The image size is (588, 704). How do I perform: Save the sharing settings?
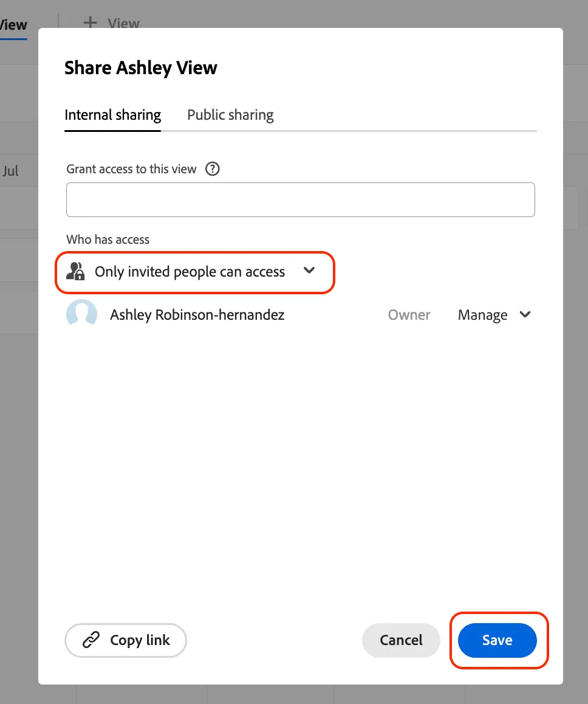[x=497, y=640]
